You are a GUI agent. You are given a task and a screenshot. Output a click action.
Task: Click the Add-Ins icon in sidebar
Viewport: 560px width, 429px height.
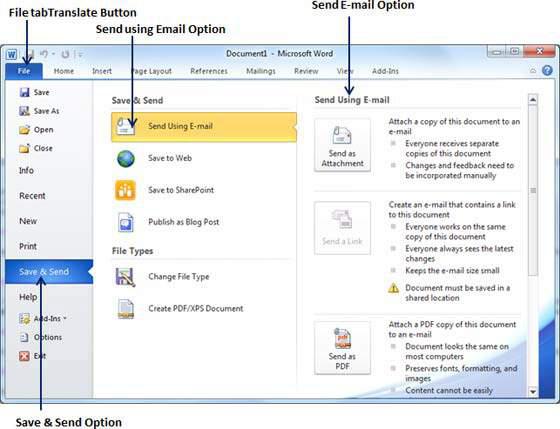(x=24, y=318)
